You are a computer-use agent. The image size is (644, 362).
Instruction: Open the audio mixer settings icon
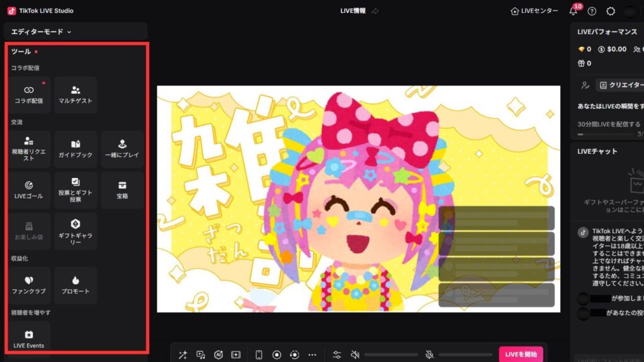tap(337, 354)
